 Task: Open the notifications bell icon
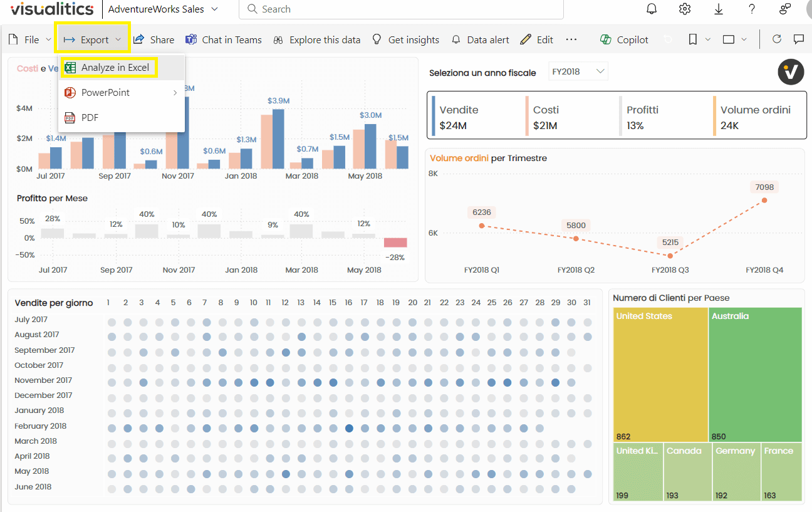(652, 9)
